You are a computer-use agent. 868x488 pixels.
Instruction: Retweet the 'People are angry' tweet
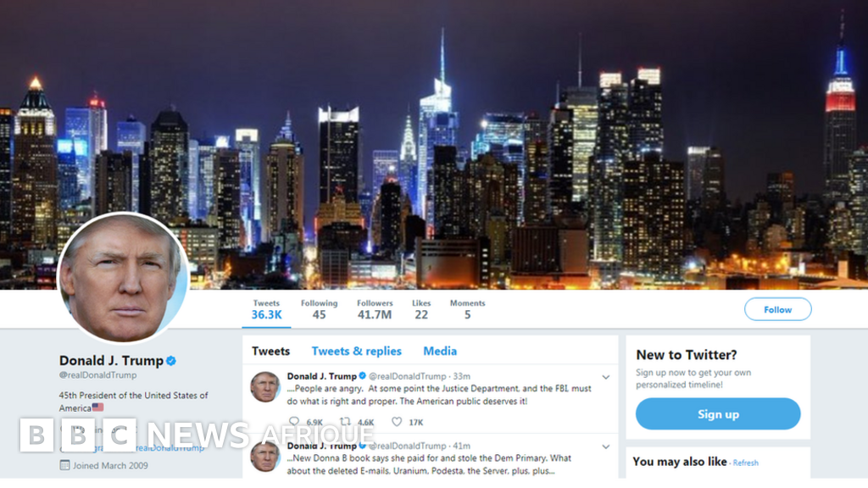pyautogui.click(x=346, y=422)
